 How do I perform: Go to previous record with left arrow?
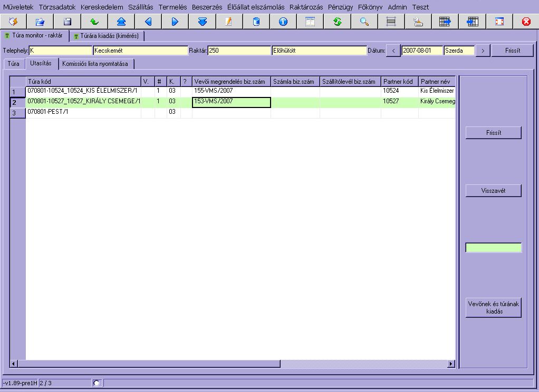pos(148,22)
